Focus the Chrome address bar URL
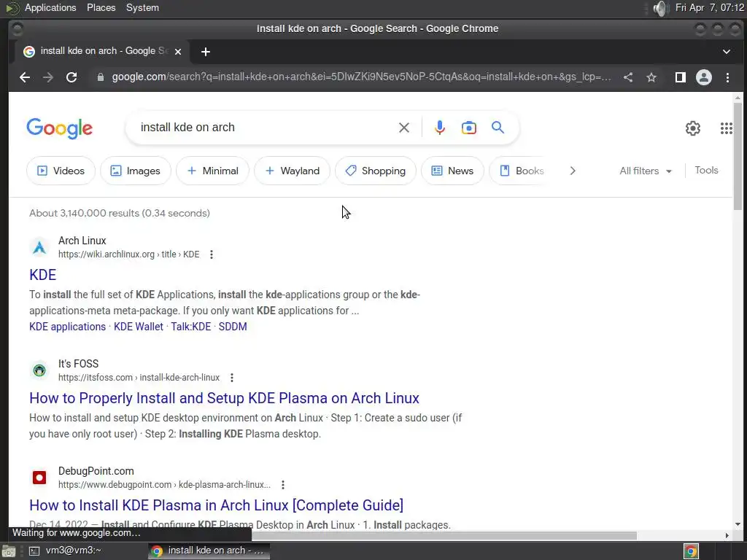The width and height of the screenshot is (747, 560). click(x=361, y=77)
